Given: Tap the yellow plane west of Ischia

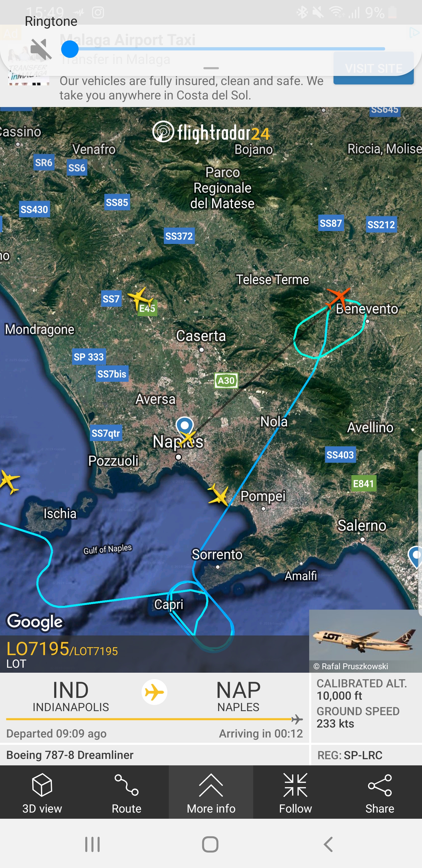Looking at the screenshot, I should (9, 482).
